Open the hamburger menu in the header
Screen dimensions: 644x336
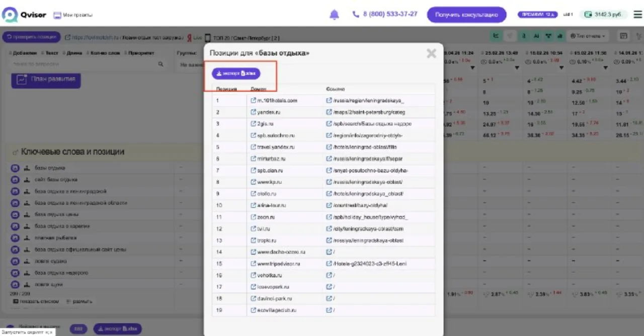pyautogui.click(x=637, y=15)
